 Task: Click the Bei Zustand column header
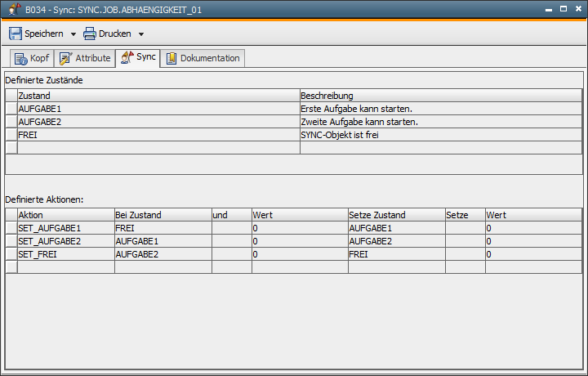pyautogui.click(x=163, y=215)
